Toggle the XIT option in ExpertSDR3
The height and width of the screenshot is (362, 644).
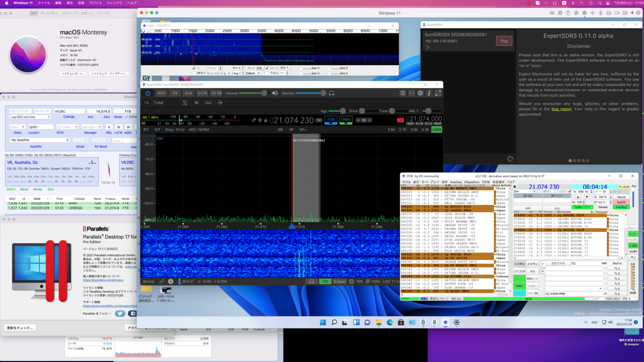(x=157, y=130)
